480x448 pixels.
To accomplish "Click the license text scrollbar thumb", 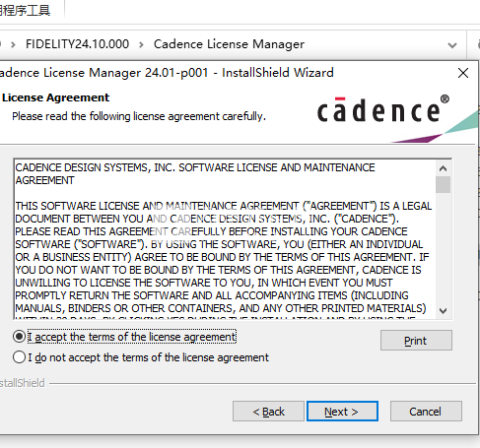I will click(x=443, y=185).
